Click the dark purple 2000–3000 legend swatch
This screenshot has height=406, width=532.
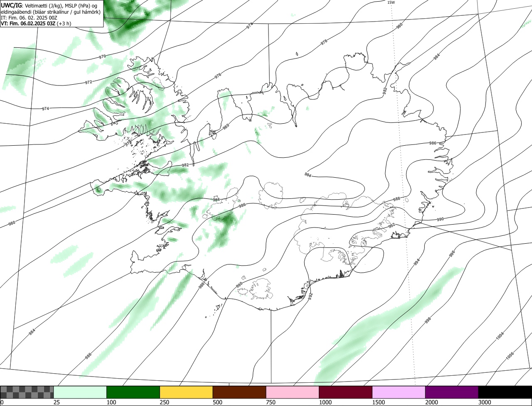click(x=452, y=392)
